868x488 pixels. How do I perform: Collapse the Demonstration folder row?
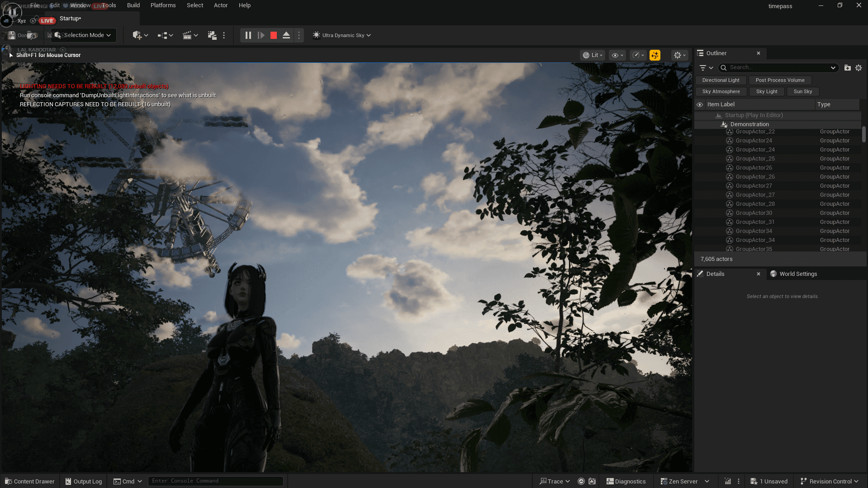click(778, 124)
